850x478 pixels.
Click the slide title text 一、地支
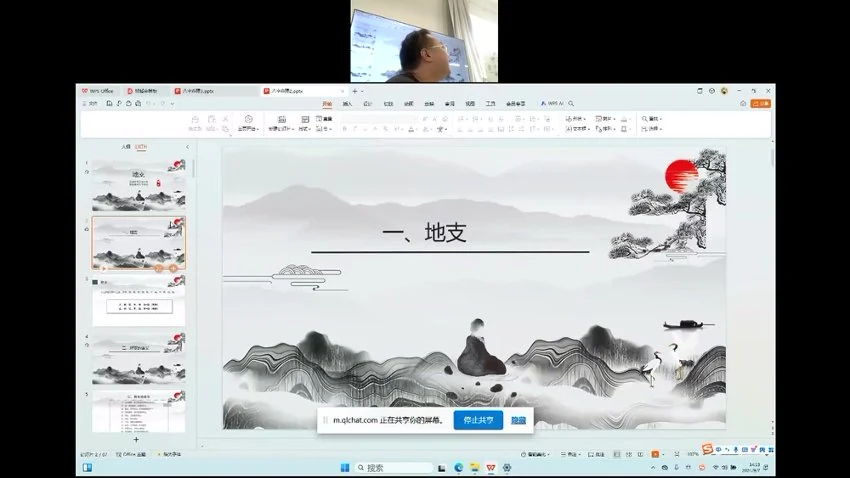(x=424, y=233)
